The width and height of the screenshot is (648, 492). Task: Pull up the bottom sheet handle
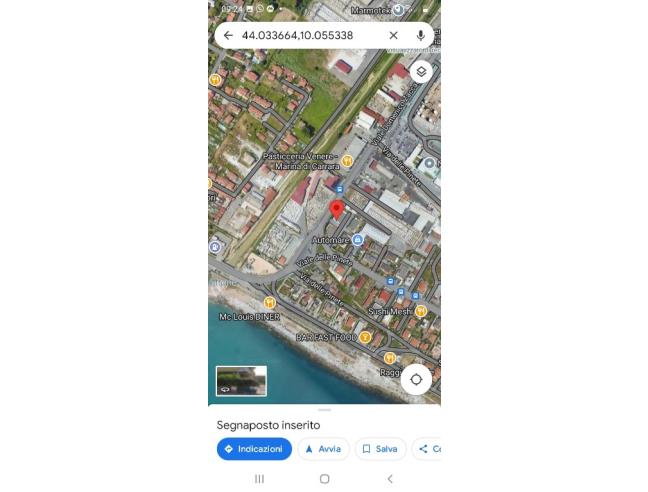324,410
